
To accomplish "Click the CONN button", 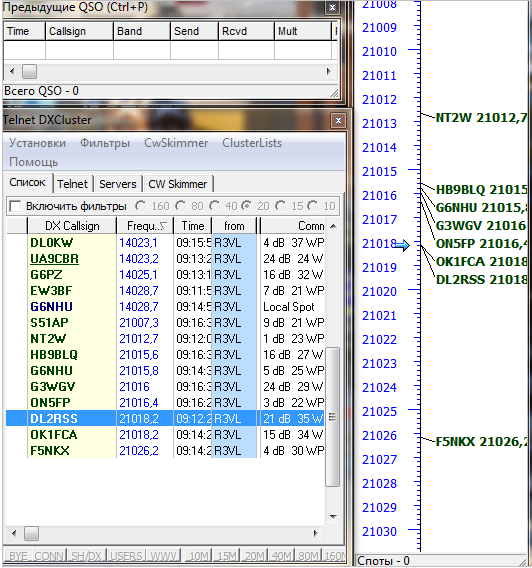I will (50, 556).
